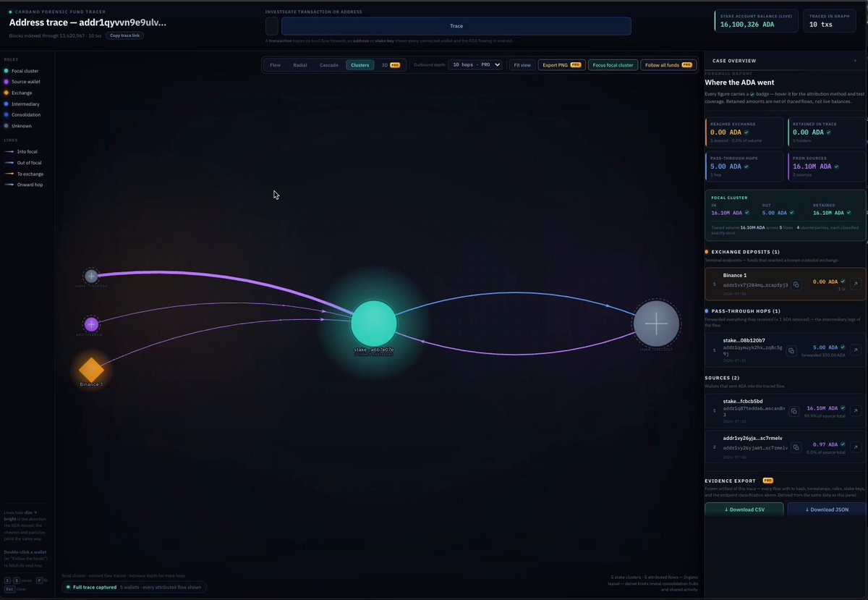Click the Exchange legend swatch

[x=6, y=93]
